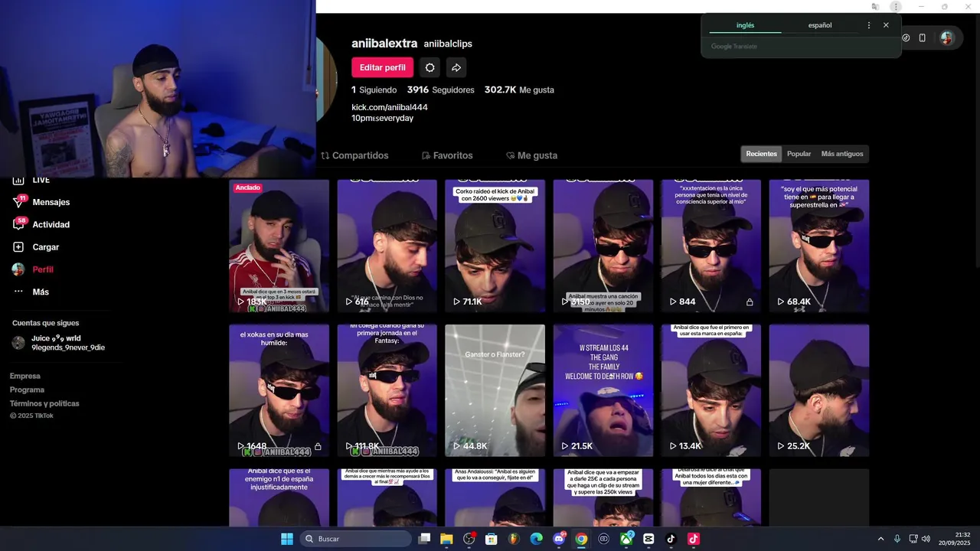Click the translate page icon in browser bar

pos(875,7)
